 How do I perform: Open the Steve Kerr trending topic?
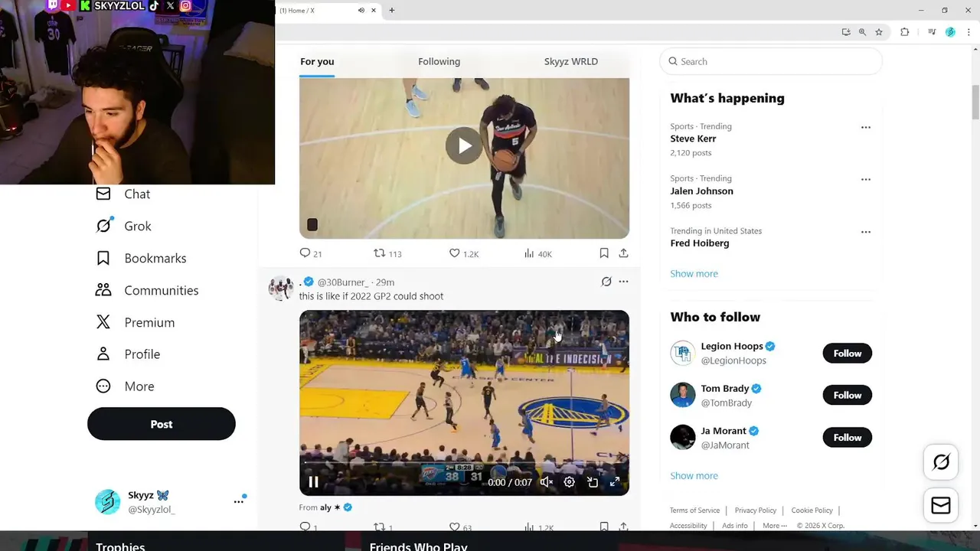pos(693,139)
